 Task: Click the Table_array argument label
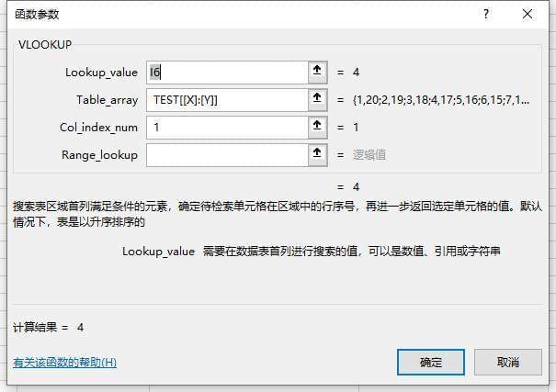pyautogui.click(x=108, y=100)
